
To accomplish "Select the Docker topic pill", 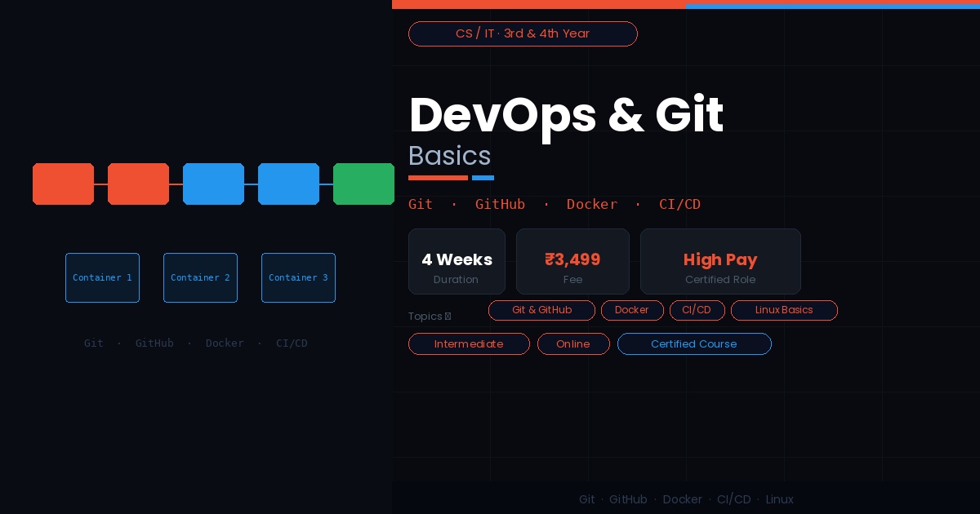I will [632, 310].
